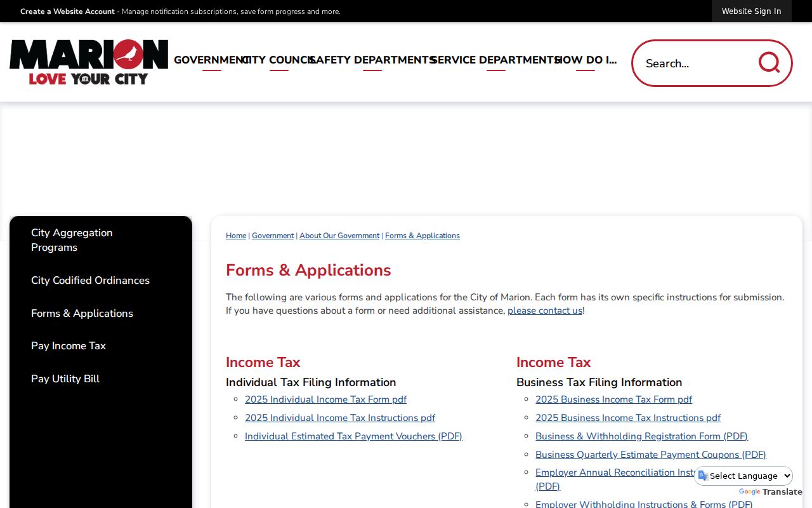812x508 pixels.
Task: Open Pay Utility Bill sidebar link
Action: tap(65, 379)
